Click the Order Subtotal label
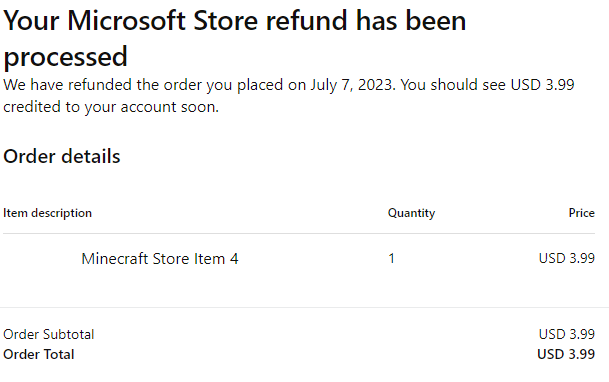Image resolution: width=609 pixels, height=382 pixels. (49, 334)
